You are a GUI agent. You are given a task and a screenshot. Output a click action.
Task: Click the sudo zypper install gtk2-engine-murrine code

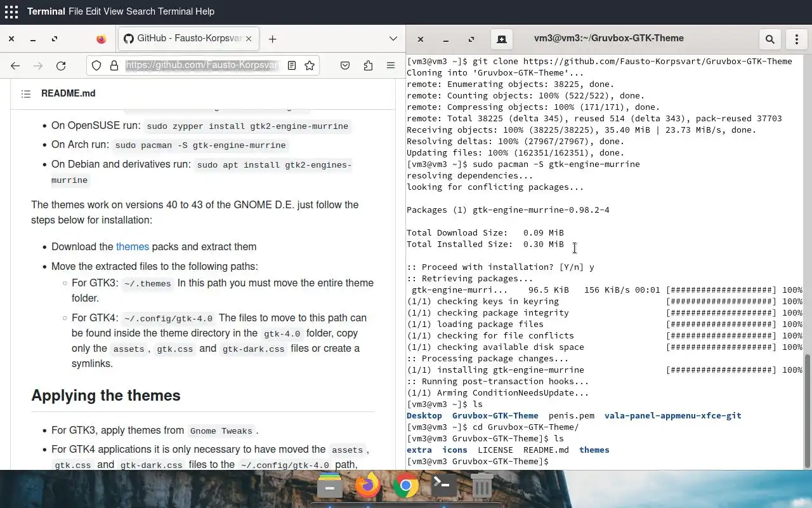pos(247,126)
